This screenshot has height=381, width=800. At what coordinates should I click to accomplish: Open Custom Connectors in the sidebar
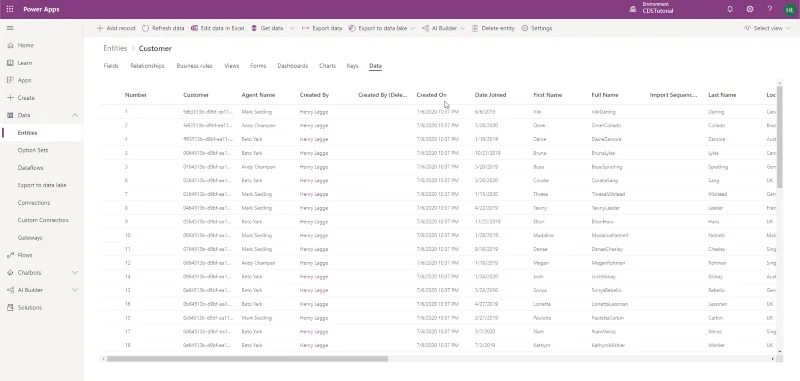click(42, 220)
